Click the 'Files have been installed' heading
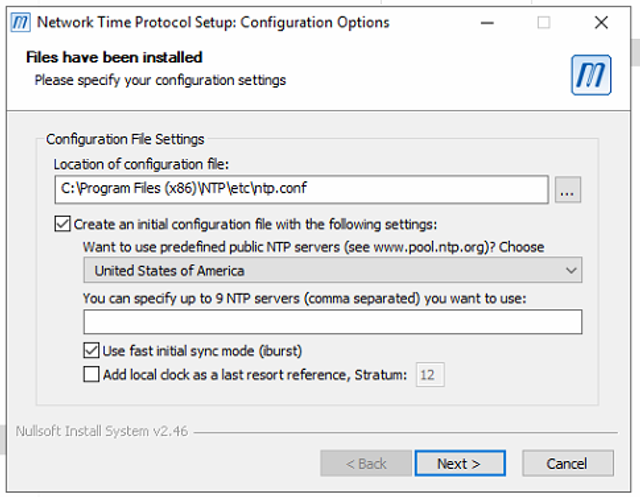 coord(114,58)
